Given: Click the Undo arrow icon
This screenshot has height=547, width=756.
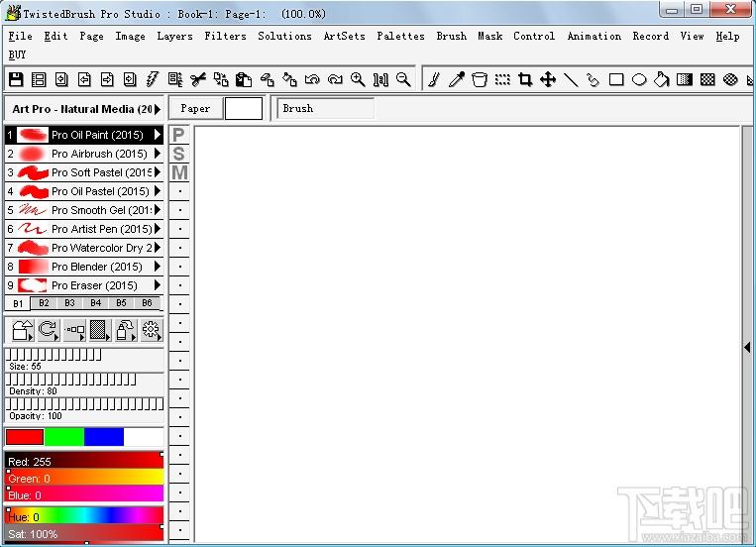Looking at the screenshot, I should tap(312, 79).
